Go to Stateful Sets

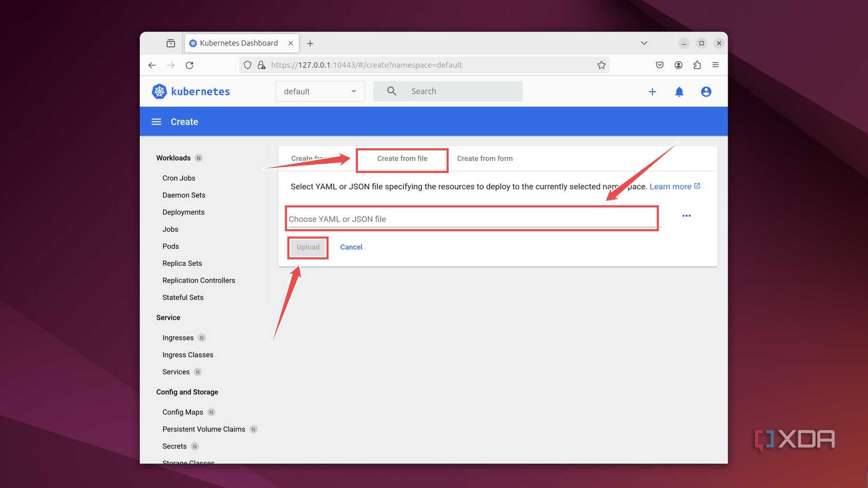coord(183,298)
